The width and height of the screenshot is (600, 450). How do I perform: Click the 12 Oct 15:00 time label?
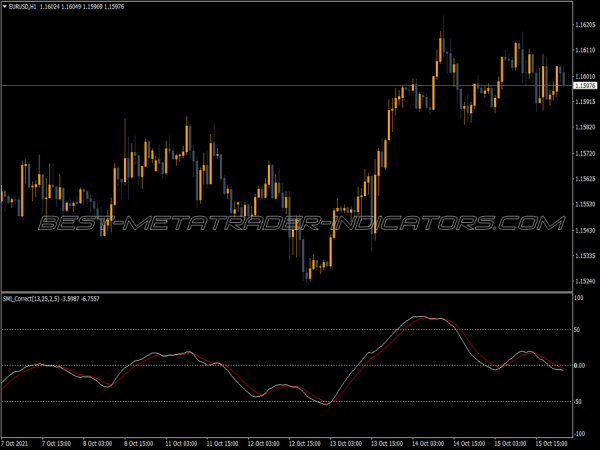click(305, 444)
